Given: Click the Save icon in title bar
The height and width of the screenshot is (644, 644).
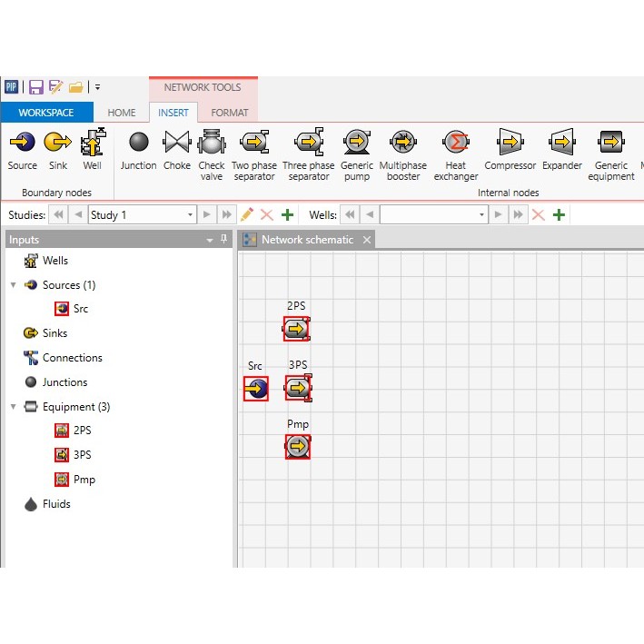Looking at the screenshot, I should 36,87.
